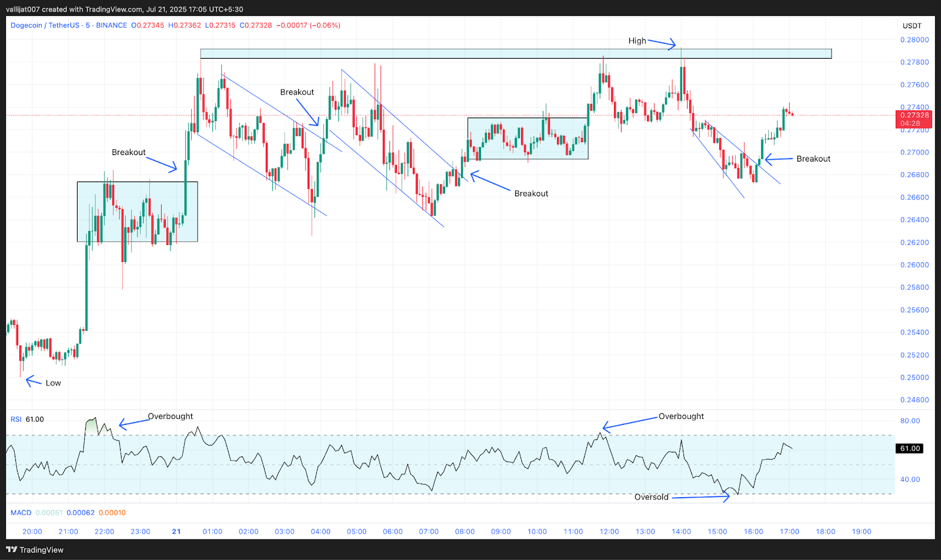Viewport: 941px width, 560px height.
Task: Click the MACD value 0.00062
Action: (81, 512)
